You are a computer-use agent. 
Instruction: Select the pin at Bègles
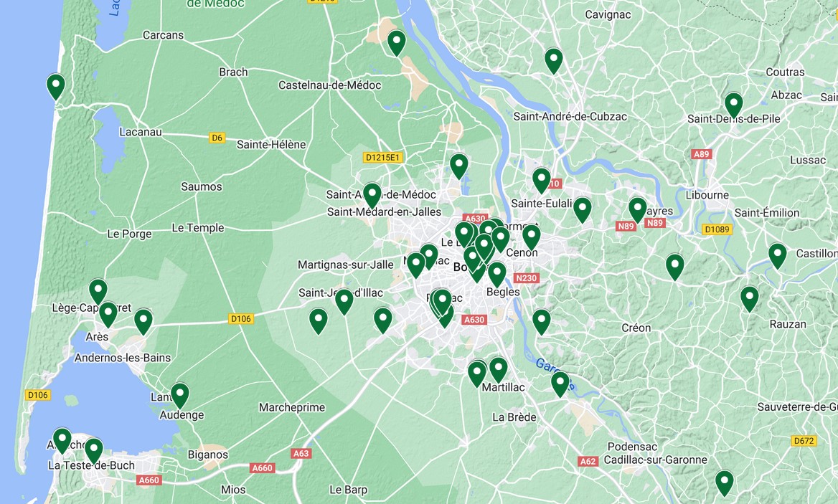click(496, 275)
